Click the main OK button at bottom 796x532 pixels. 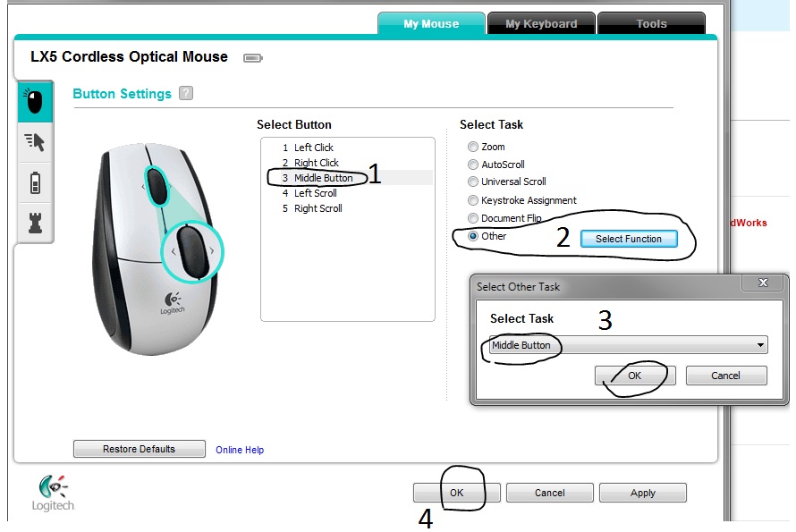pos(456,493)
